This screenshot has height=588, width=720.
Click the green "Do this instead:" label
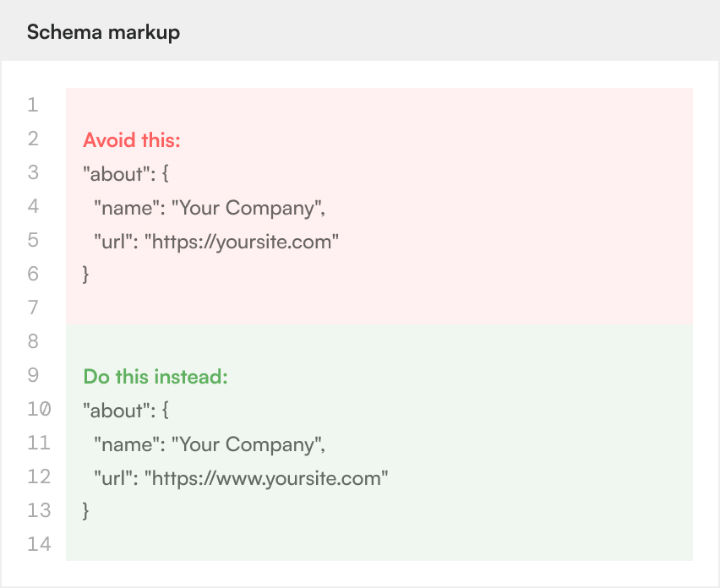click(155, 377)
